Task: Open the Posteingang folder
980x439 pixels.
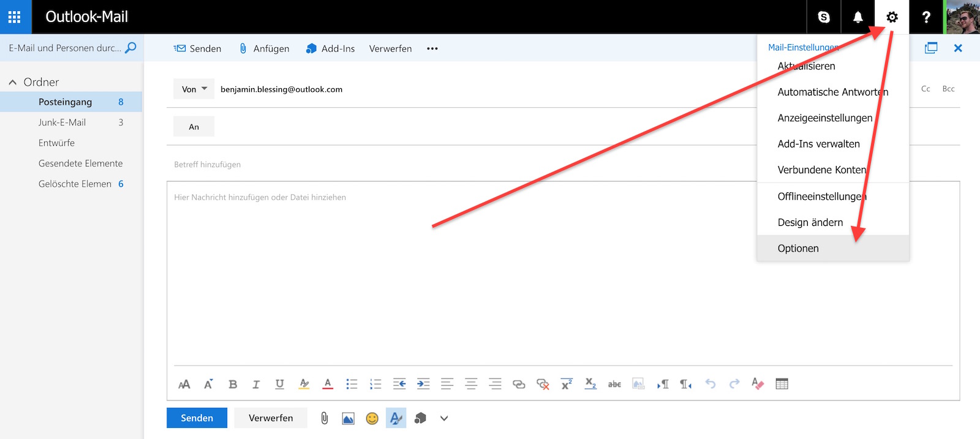Action: pos(71,102)
